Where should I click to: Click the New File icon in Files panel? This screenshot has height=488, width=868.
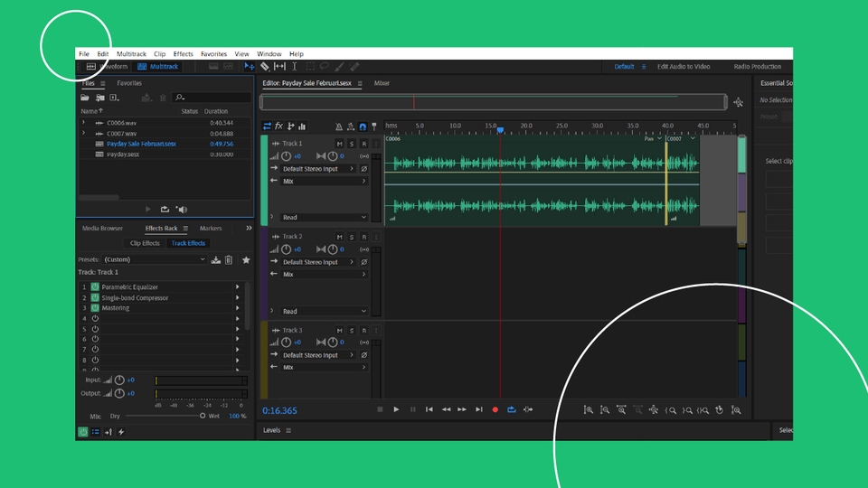(114, 98)
